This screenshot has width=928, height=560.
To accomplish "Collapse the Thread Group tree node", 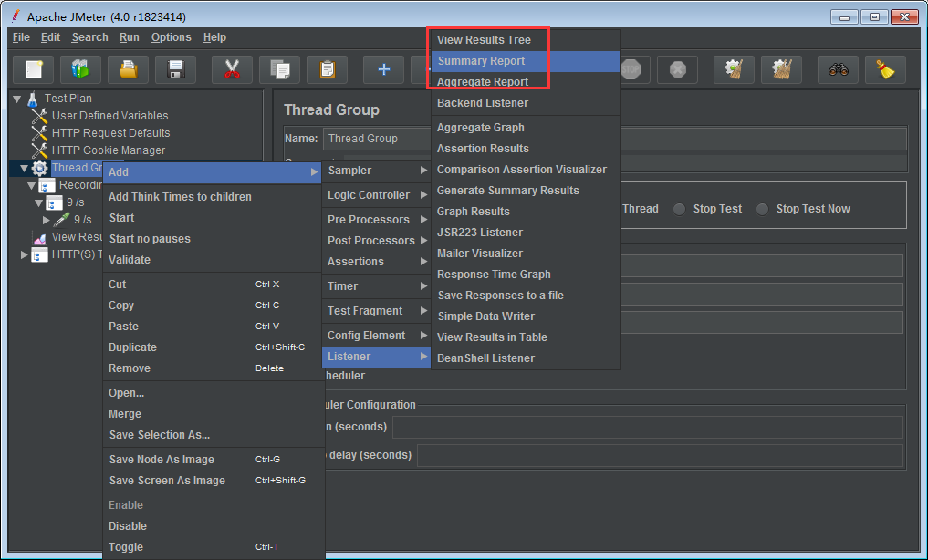I will 25,168.
